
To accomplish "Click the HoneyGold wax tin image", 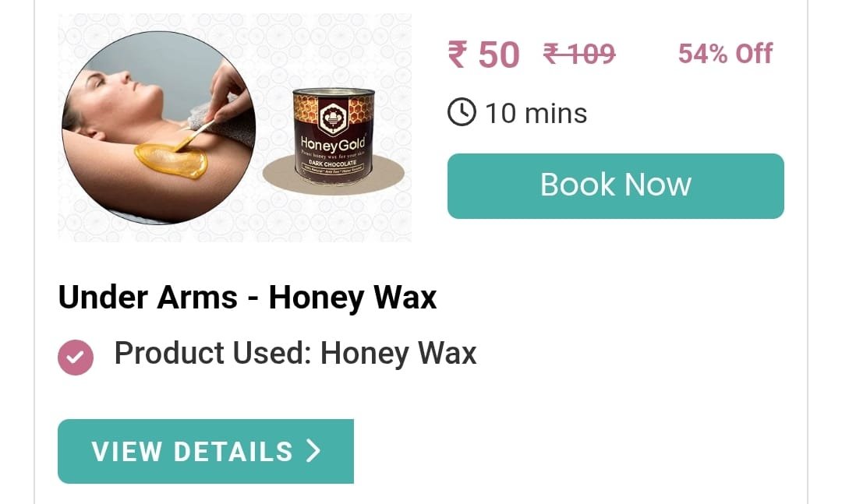I will click(333, 137).
